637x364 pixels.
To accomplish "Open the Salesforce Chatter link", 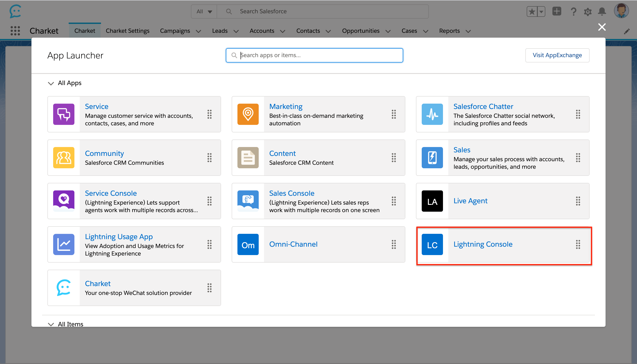I will (x=483, y=106).
